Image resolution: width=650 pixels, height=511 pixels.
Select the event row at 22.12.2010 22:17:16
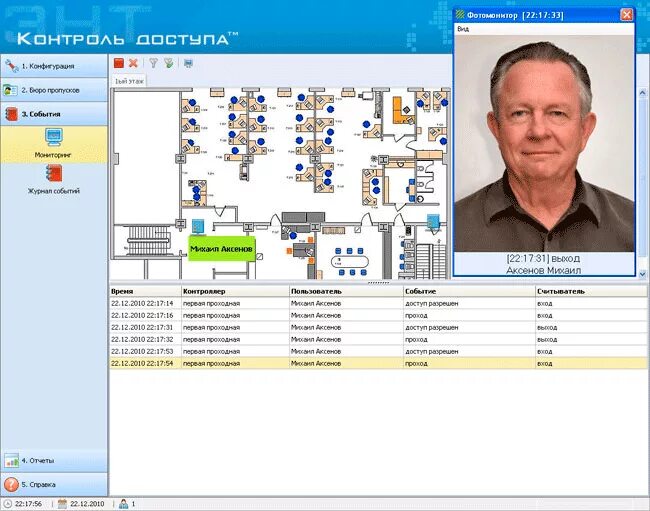click(x=378, y=315)
